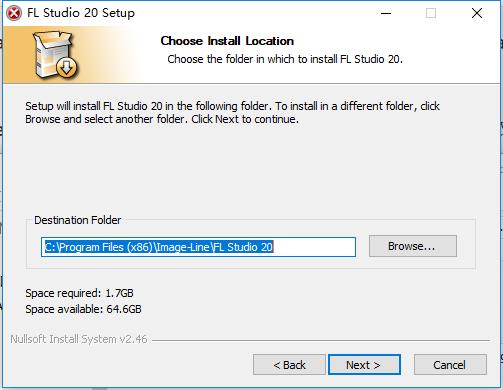Click the "Choose the folder in which to install" subtitle
This screenshot has width=503, height=390.
coord(285,59)
